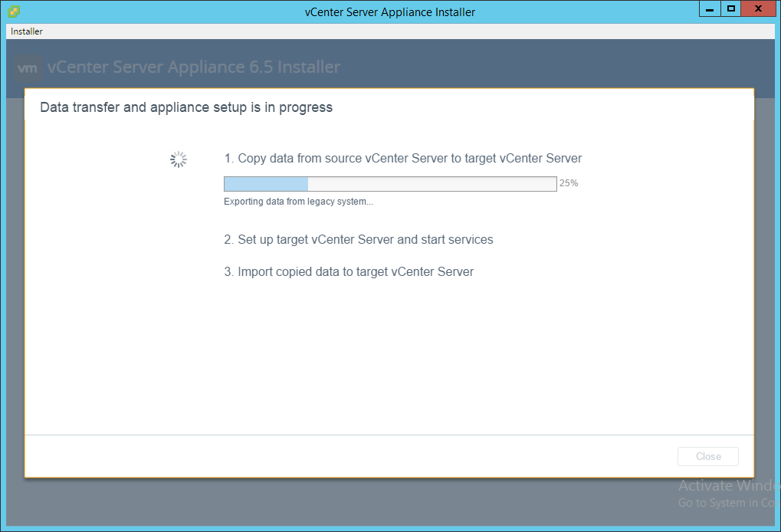
Task: Click step '3. Import copied data to target'
Action: [x=349, y=272]
